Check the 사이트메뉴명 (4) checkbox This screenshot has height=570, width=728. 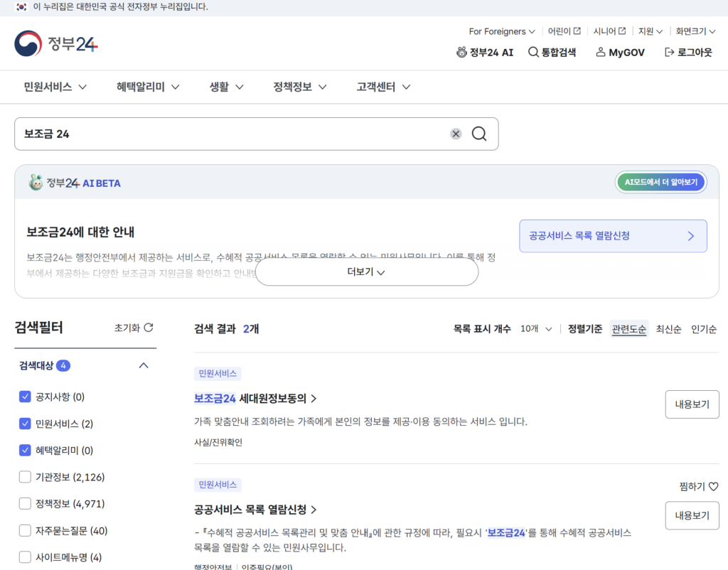click(25, 556)
